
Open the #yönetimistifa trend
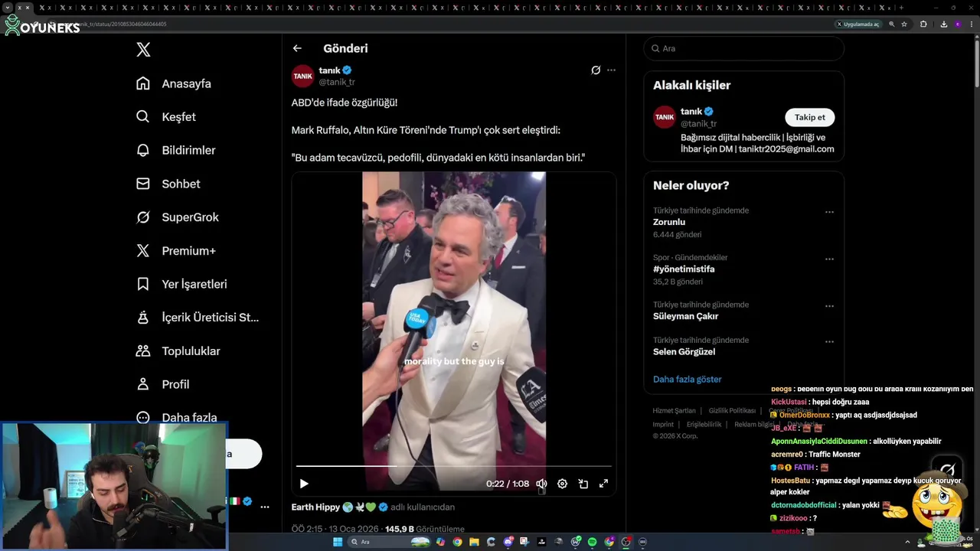684,269
